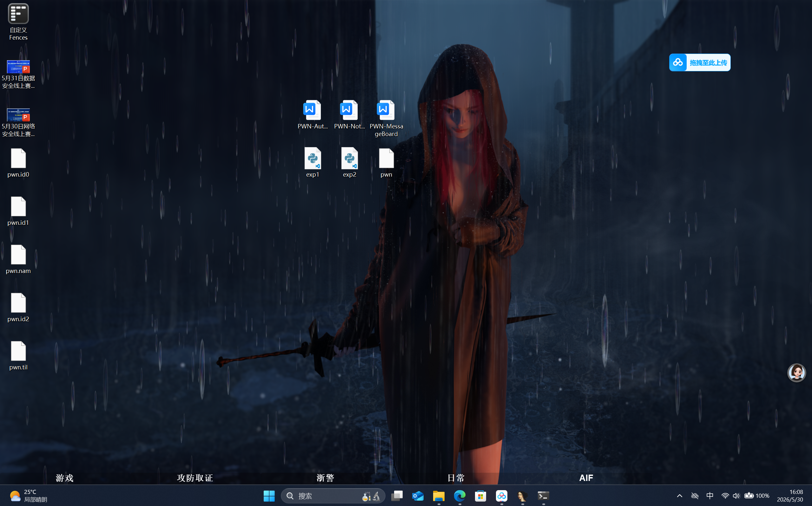
Task: Click the OneDrive not-synced tray icon
Action: point(695,496)
